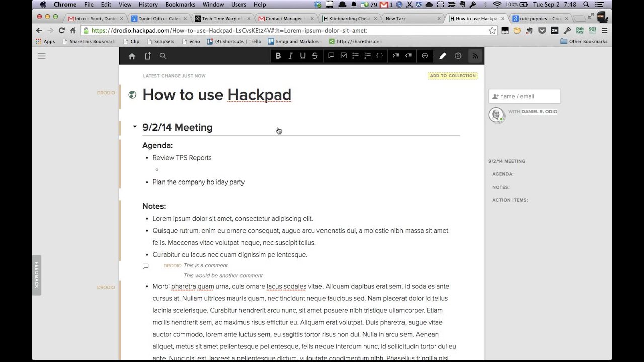Image resolution: width=644 pixels, height=362 pixels.
Task: Open the History menu
Action: pos(148,5)
